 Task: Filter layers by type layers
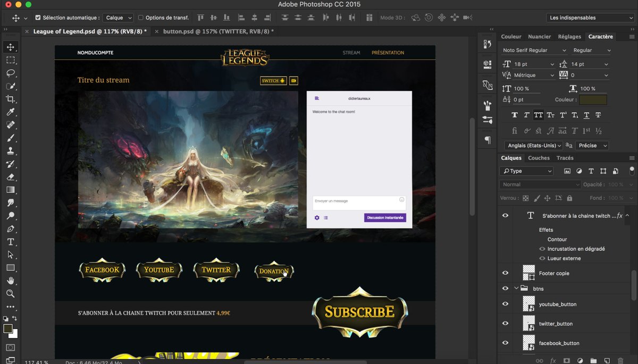pos(591,171)
